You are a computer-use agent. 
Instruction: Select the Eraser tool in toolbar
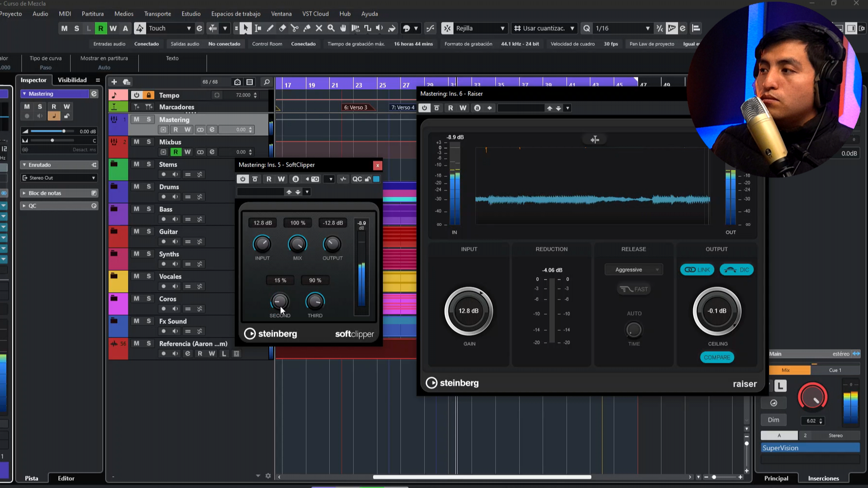283,28
